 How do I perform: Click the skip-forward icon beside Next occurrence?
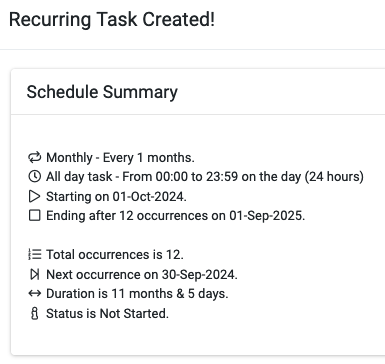[35, 274]
